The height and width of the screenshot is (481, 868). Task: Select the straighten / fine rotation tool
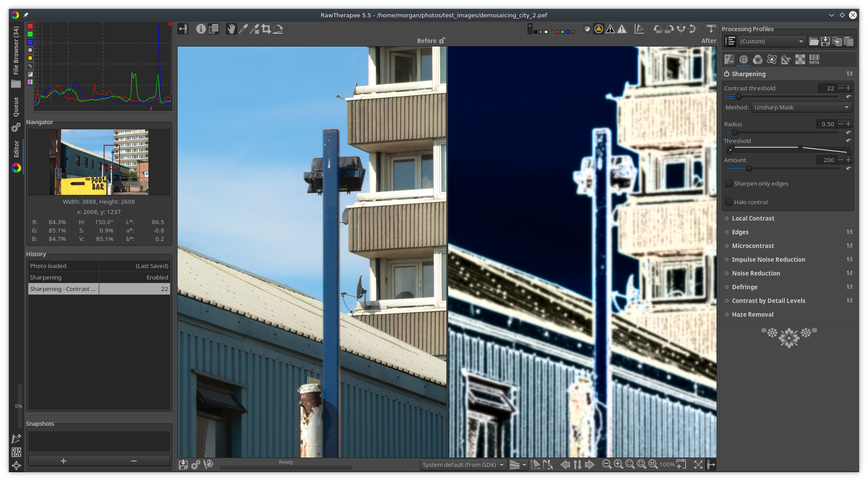[278, 29]
